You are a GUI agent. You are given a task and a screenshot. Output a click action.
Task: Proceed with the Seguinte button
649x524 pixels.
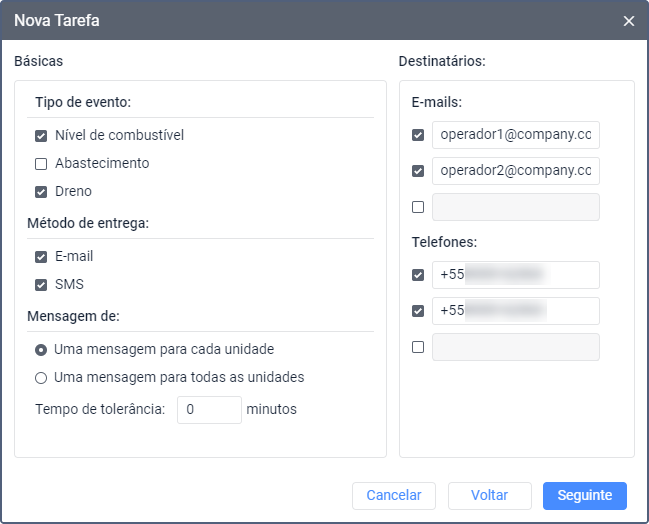584,495
